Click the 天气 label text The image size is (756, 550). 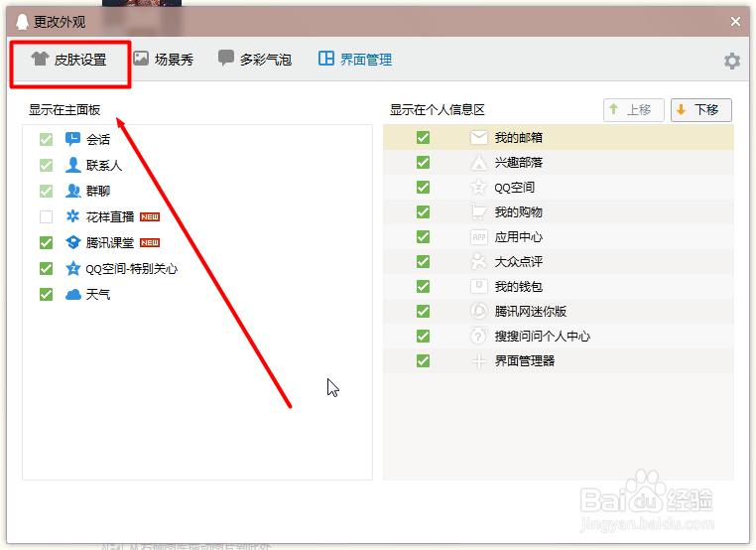pos(98,294)
